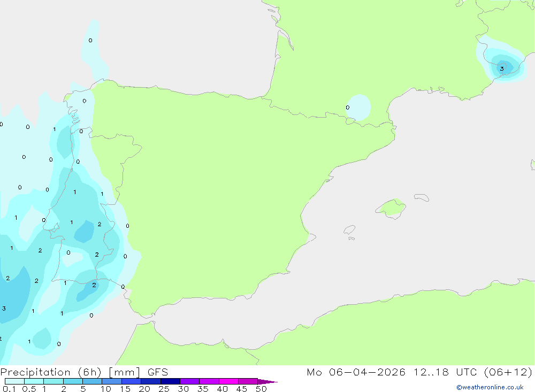The height and width of the screenshot is (392, 535).
Task: Click the Mallorca island on the map
Action: 391,208
